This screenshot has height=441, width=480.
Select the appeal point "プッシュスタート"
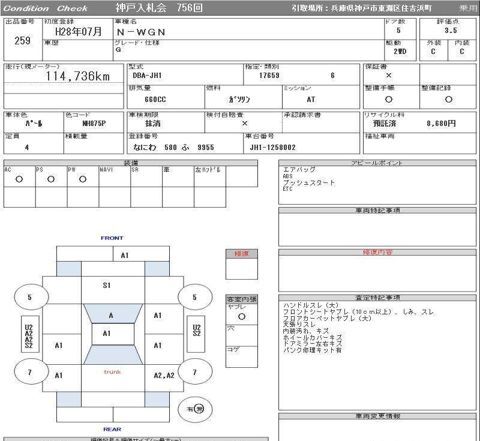[x=309, y=183]
